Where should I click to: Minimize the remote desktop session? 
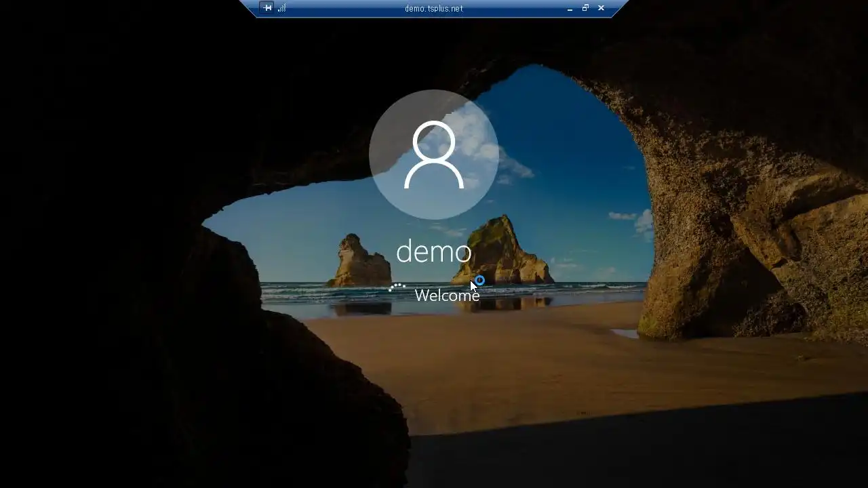point(570,8)
